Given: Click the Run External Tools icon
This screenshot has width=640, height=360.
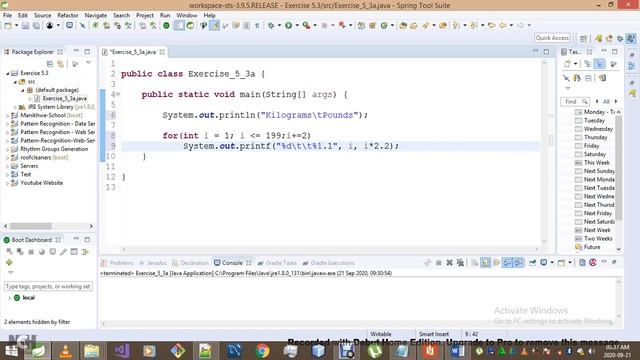Looking at the screenshot, I should pos(306,26).
